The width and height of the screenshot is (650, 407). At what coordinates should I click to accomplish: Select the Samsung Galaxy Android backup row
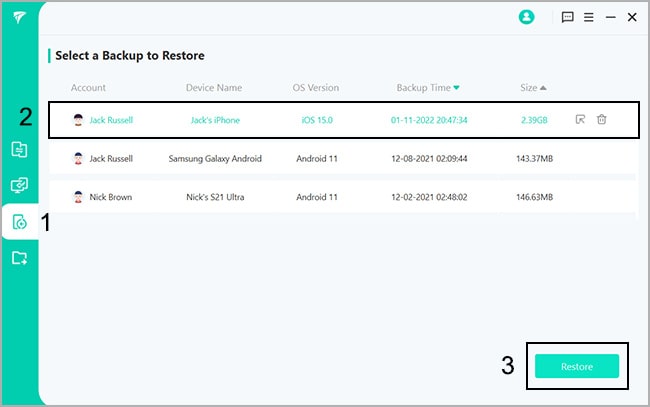tap(340, 158)
